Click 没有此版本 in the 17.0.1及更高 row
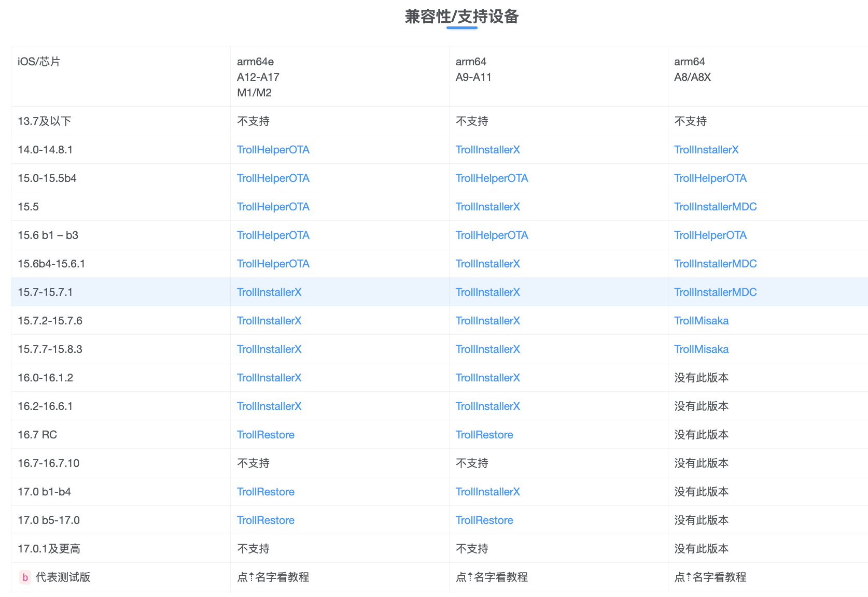Image resolution: width=868 pixels, height=597 pixels. (x=702, y=549)
